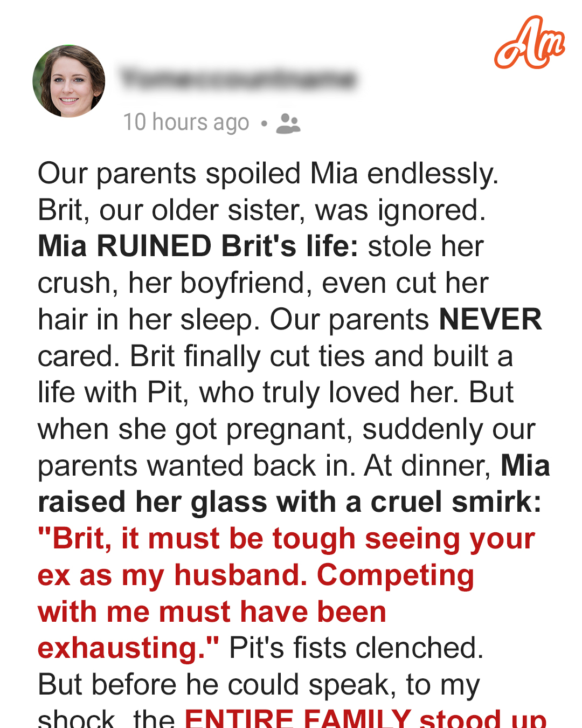This screenshot has width=582, height=728.
Task: Click the friends audience icon
Action: pos(288,123)
